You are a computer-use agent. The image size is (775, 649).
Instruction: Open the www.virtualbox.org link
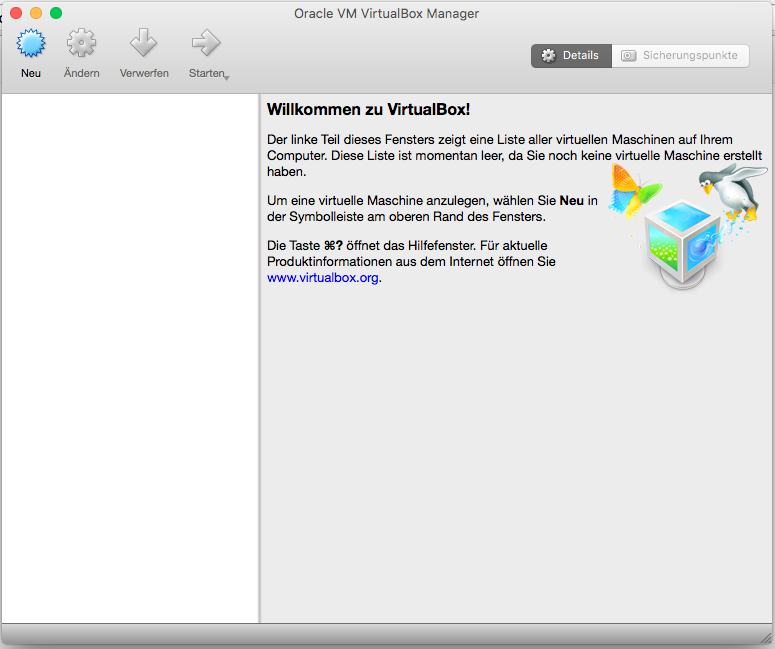tap(322, 278)
